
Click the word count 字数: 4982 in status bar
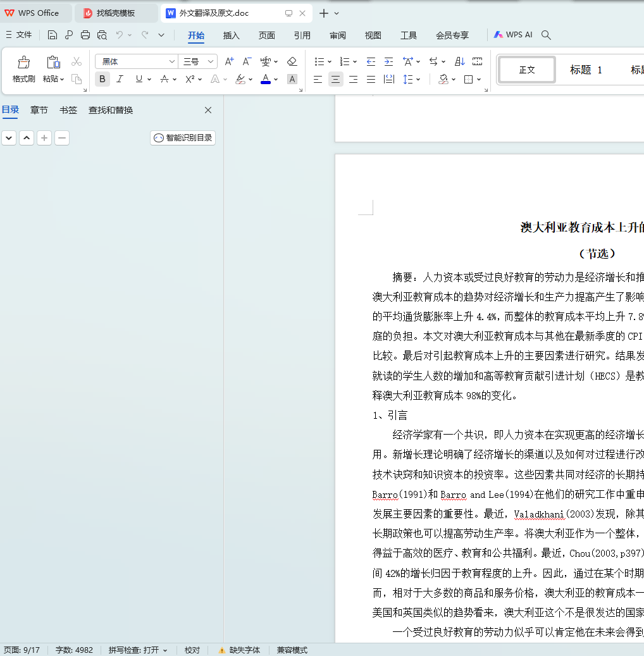coord(74,650)
